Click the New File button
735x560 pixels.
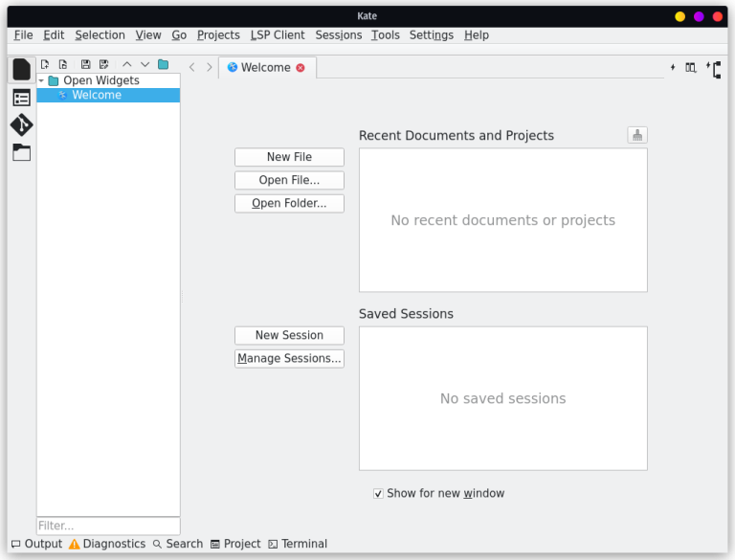tap(289, 157)
